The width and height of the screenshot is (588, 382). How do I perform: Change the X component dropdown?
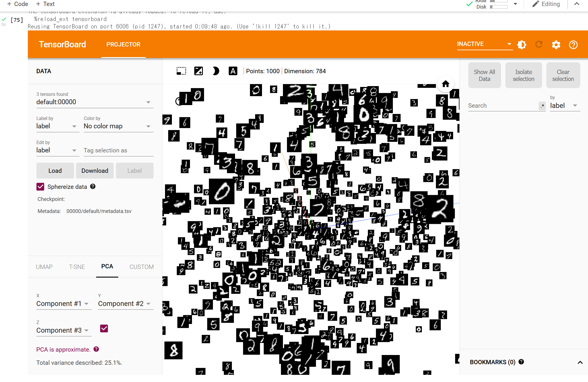pos(64,304)
